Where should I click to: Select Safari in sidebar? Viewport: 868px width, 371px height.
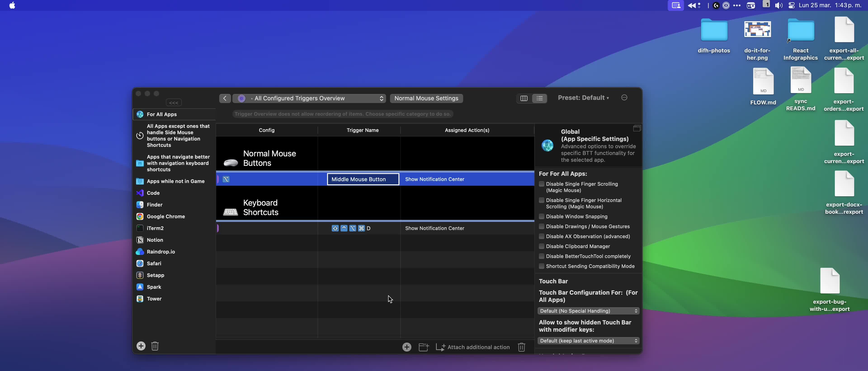tap(174, 264)
